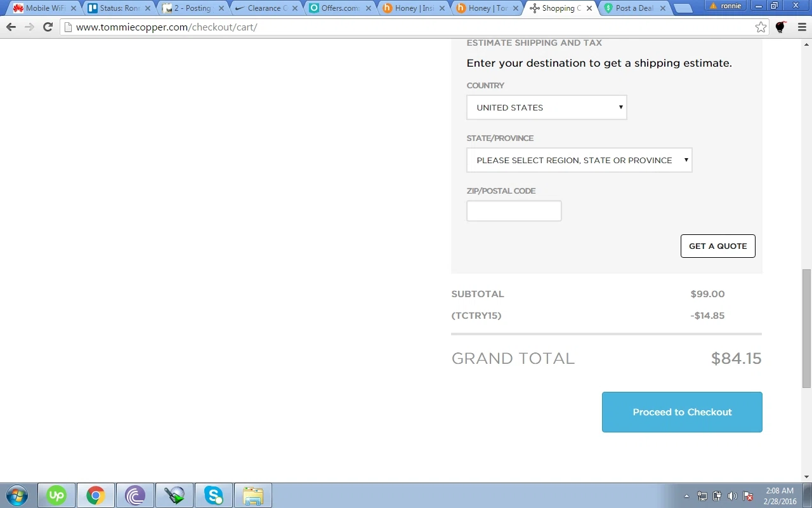Click the page vertical scrollbar thumb

pyautogui.click(x=806, y=328)
